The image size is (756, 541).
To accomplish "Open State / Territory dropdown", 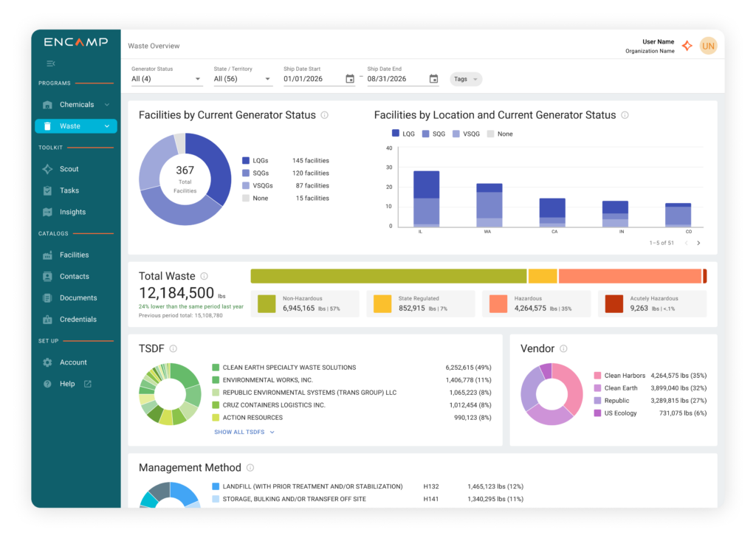I will tap(242, 78).
